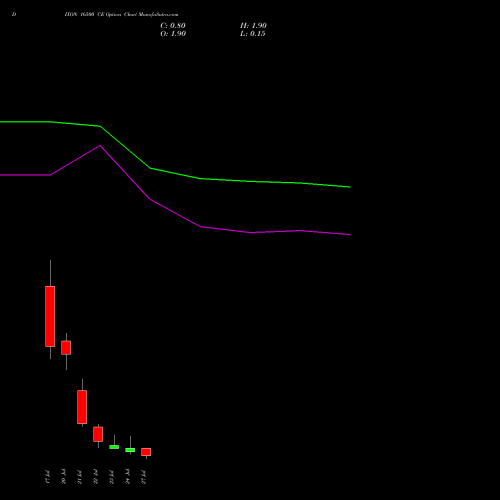Select the small red candle on 20 Jul

(66, 348)
